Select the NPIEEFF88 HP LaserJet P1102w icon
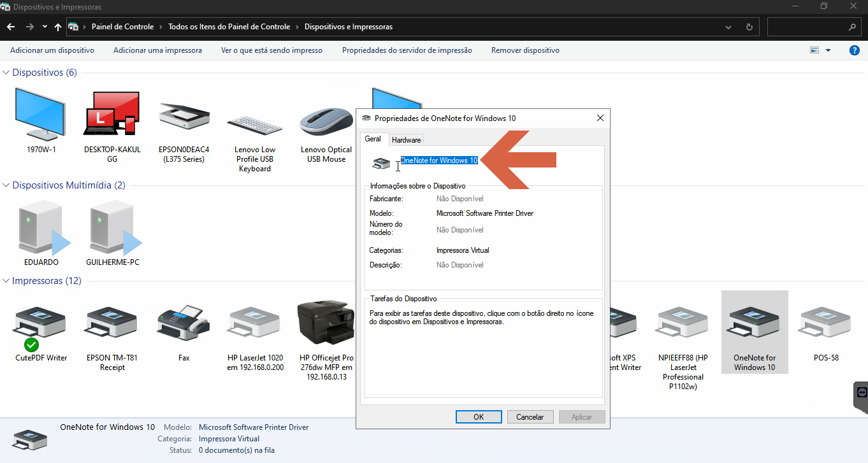 (683, 322)
